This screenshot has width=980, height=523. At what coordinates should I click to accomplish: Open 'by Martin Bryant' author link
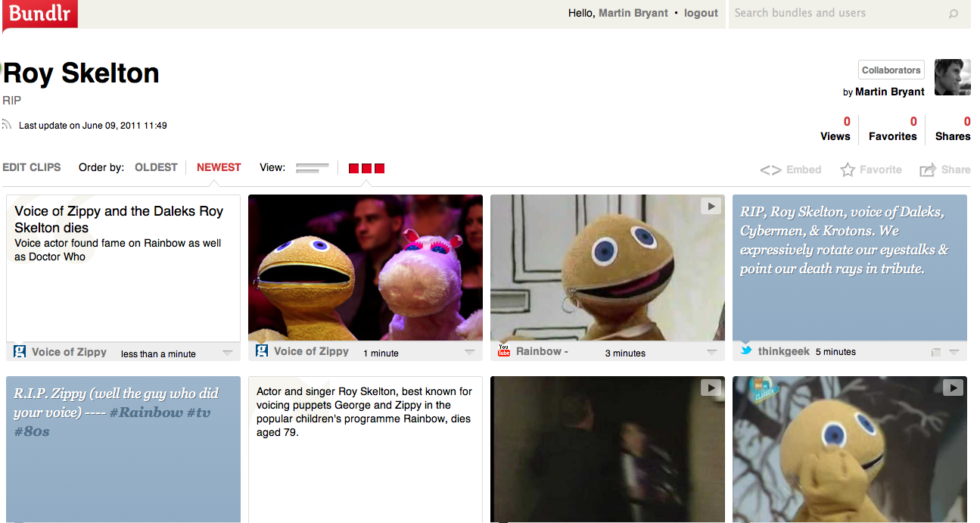click(x=890, y=92)
